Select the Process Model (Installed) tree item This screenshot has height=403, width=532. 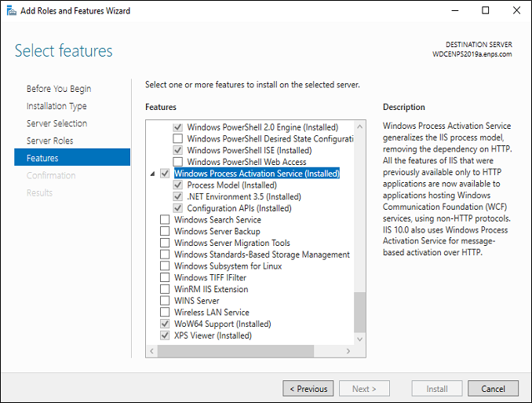tap(231, 185)
